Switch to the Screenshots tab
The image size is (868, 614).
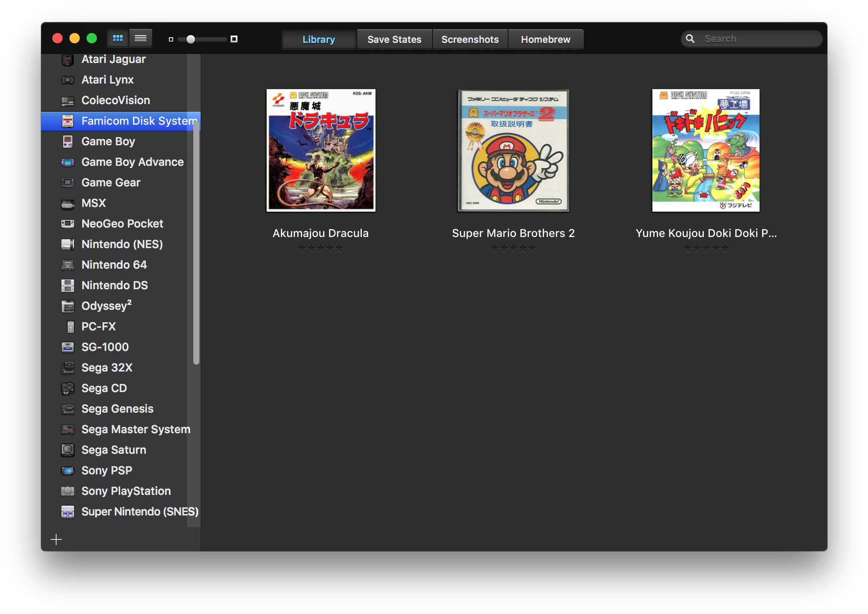point(470,39)
